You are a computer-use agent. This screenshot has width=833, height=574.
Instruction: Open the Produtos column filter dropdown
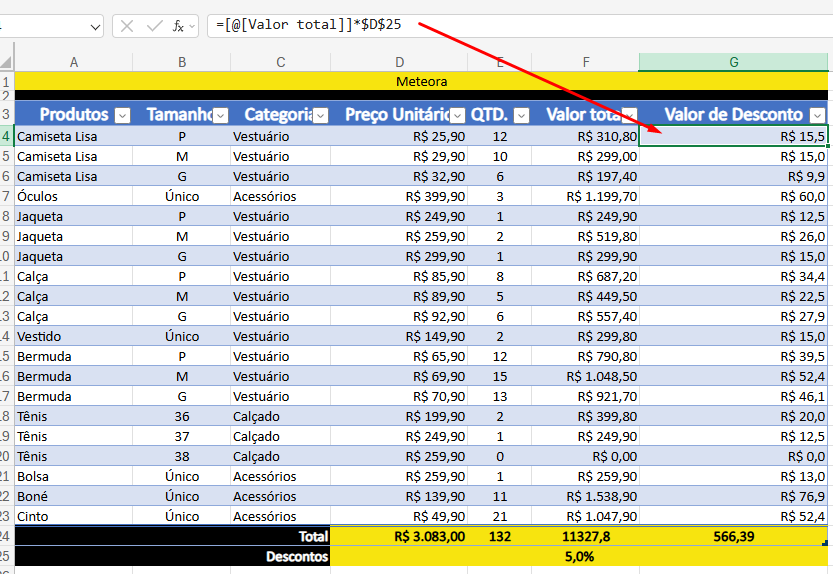(123, 115)
